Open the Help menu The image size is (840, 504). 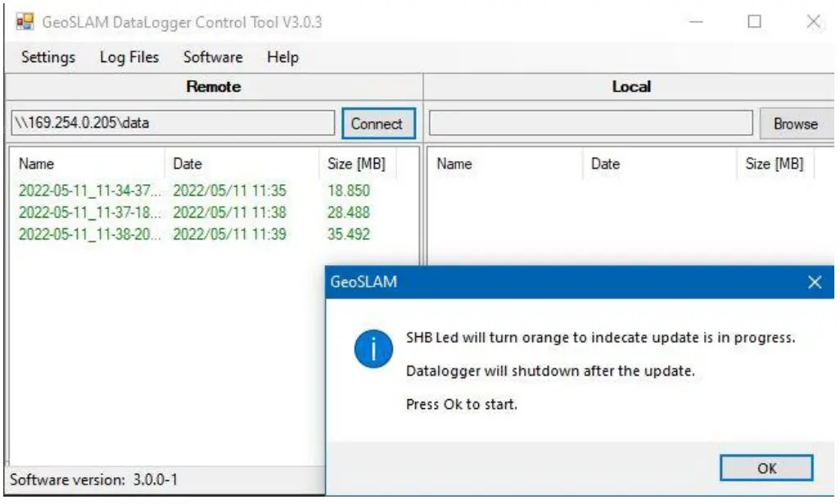(x=282, y=57)
